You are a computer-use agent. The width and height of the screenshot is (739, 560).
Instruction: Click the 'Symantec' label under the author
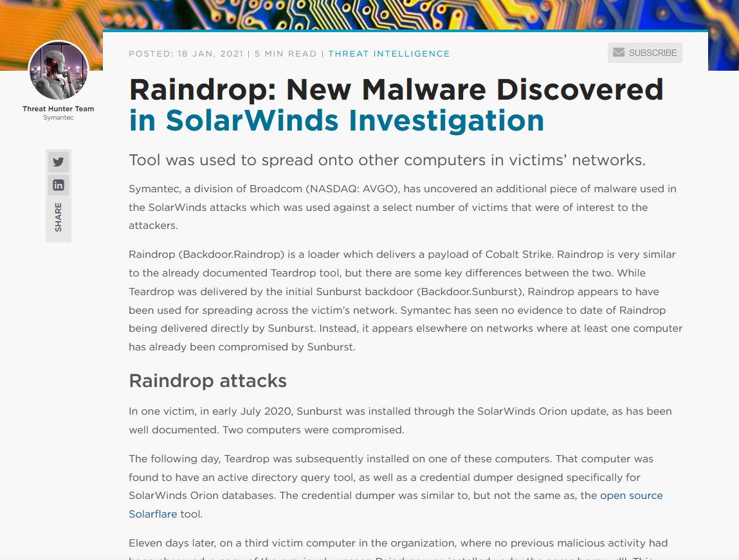point(59,118)
